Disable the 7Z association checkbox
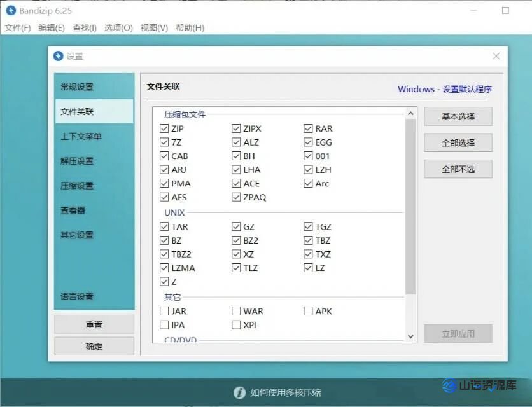The height and width of the screenshot is (407, 532). 164,142
